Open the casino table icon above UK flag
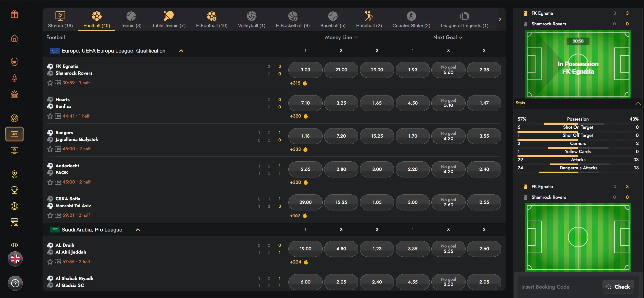 click(14, 245)
